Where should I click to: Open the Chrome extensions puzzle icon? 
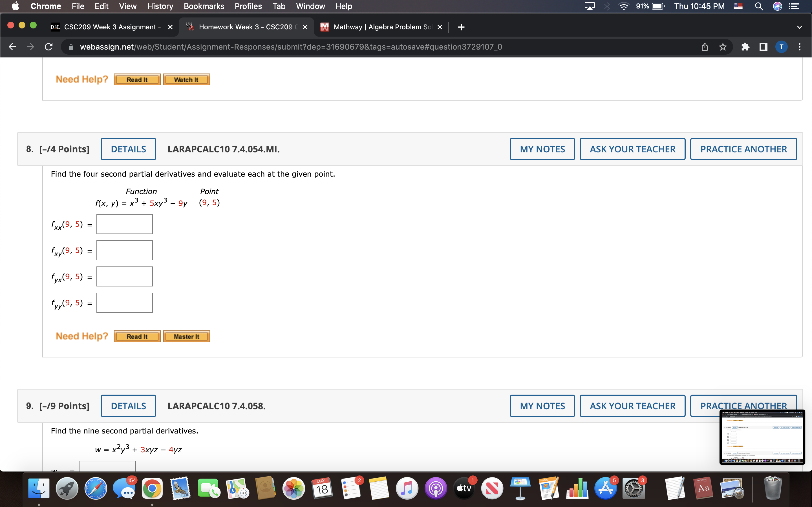[745, 46]
